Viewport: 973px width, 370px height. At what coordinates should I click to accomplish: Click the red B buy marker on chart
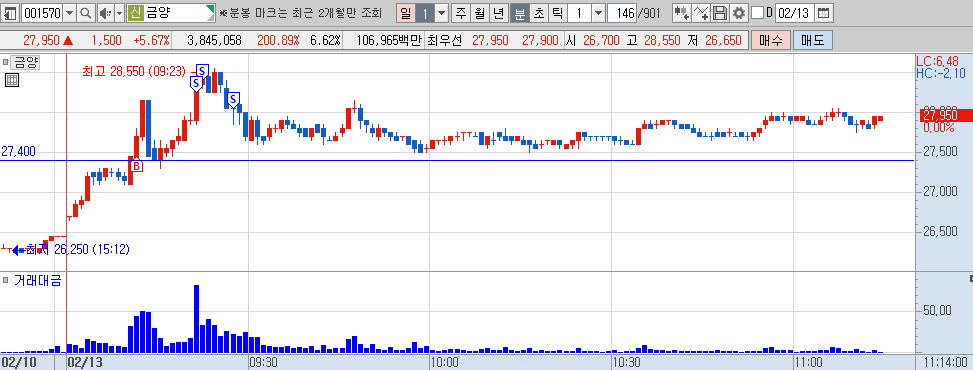point(137,166)
